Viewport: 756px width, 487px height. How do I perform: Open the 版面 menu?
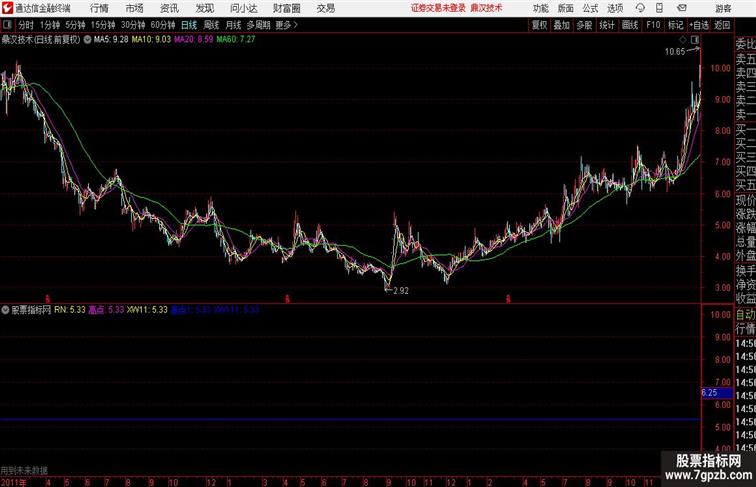(566, 8)
